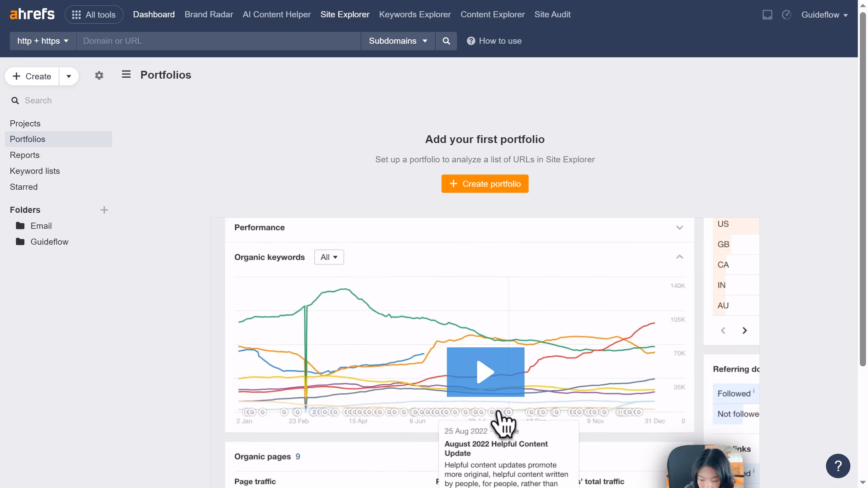Click the search magnifier button in the URL bar
868x488 pixels.
446,41
